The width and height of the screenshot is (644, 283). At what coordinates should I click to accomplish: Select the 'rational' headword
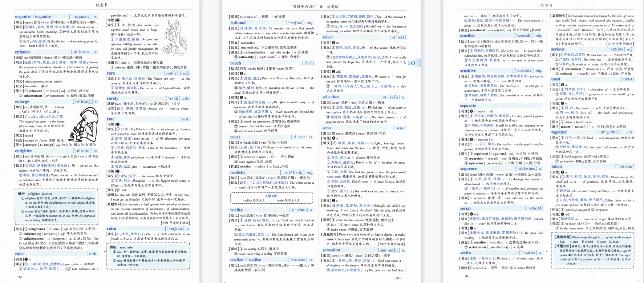click(x=238, y=23)
